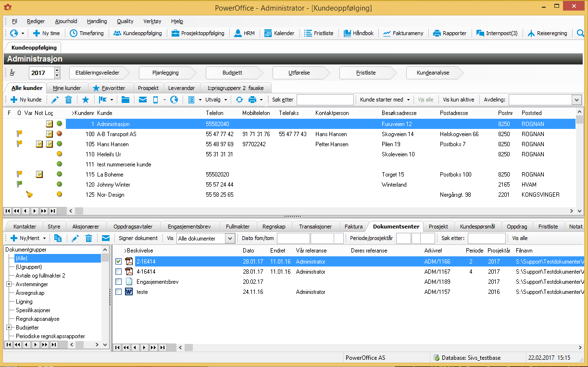
Task: Send e-mail via customer toolbar envelope
Action: (143, 100)
